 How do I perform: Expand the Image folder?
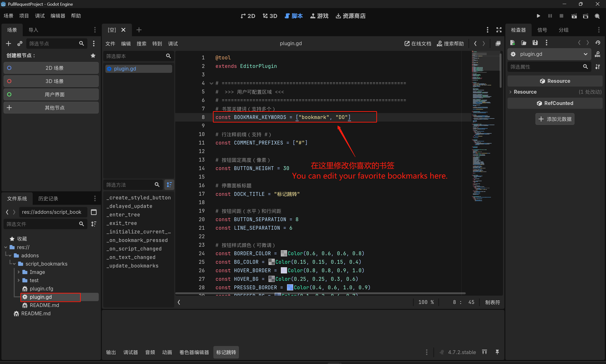point(18,272)
